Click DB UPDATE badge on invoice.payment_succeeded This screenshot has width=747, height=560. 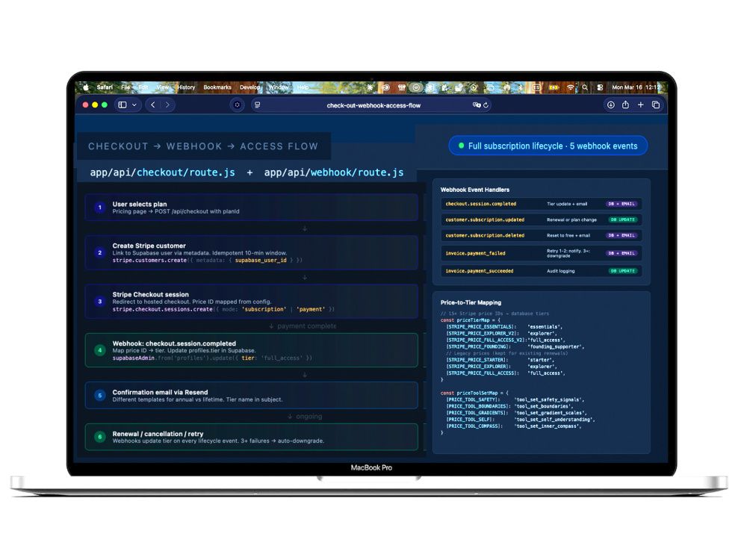tap(623, 271)
